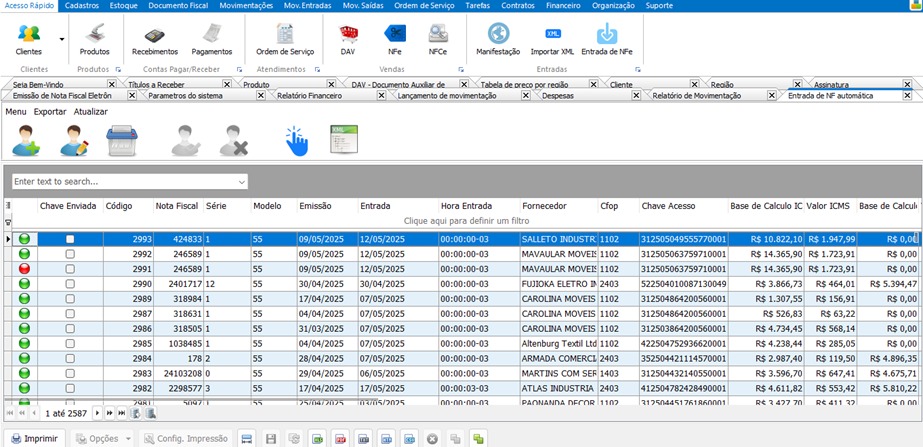The width and height of the screenshot is (923, 447).
Task: Click the Exportar menu button
Action: click(50, 112)
